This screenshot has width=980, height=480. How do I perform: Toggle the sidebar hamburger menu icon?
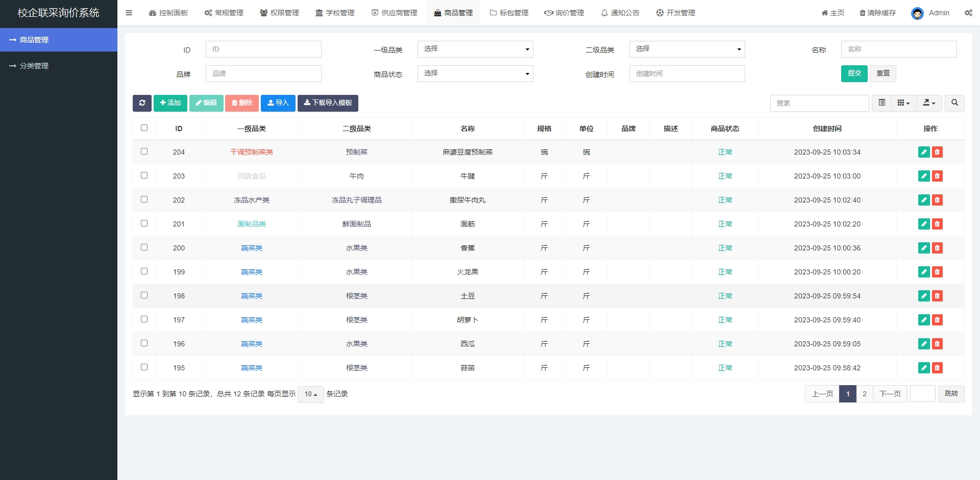coord(129,13)
